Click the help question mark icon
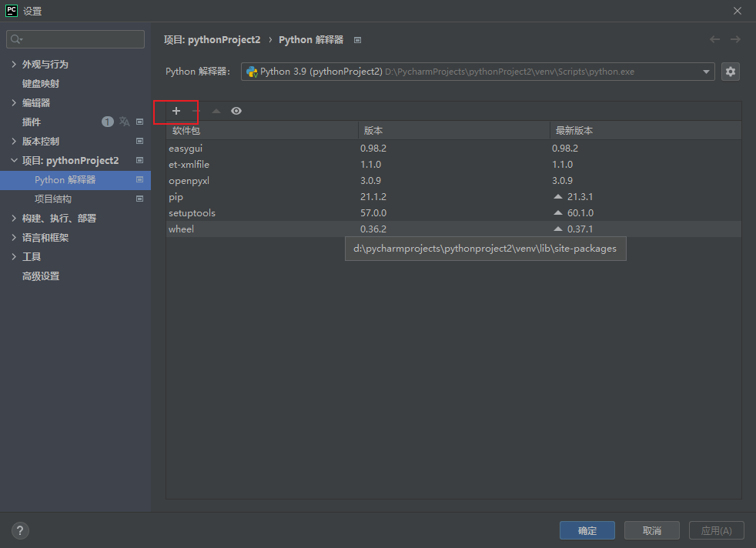This screenshot has height=548, width=756. click(x=19, y=530)
